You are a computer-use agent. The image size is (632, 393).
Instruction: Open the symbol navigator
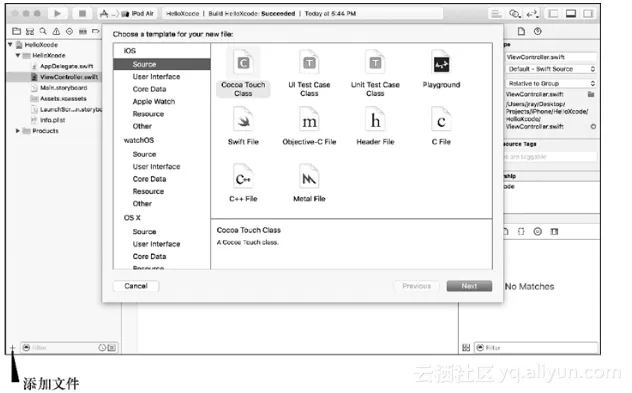[x=30, y=31]
